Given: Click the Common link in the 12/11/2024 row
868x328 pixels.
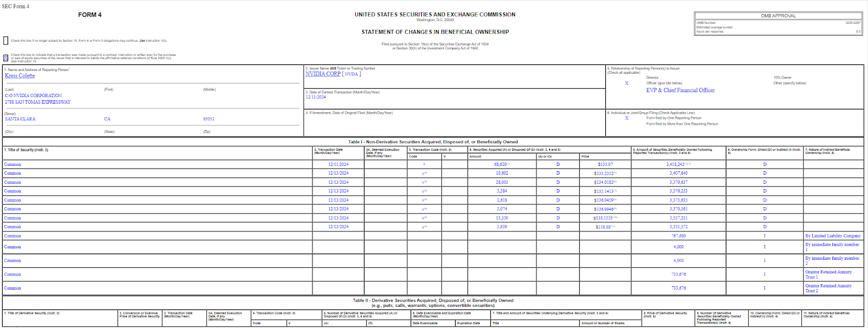Looking at the screenshot, I should click(12, 164).
